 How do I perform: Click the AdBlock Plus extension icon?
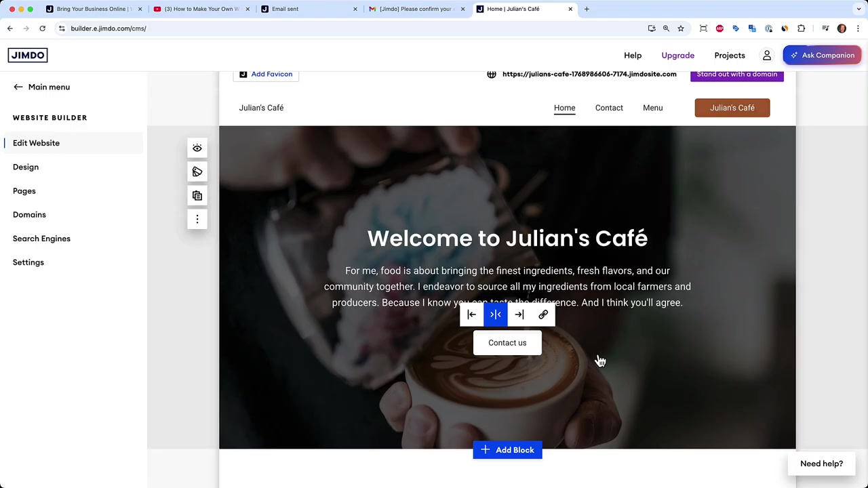(x=719, y=28)
